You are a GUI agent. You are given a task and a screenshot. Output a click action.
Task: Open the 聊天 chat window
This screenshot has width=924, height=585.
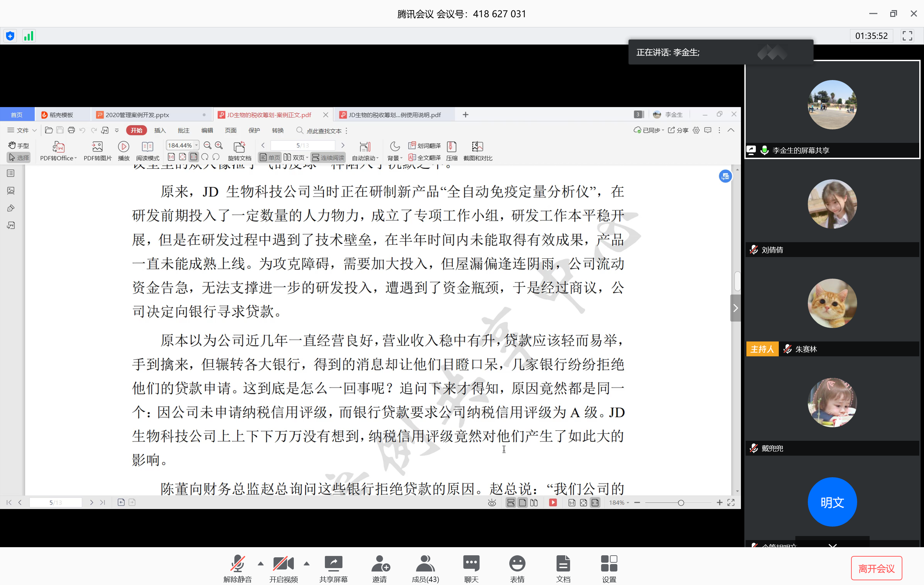click(471, 568)
